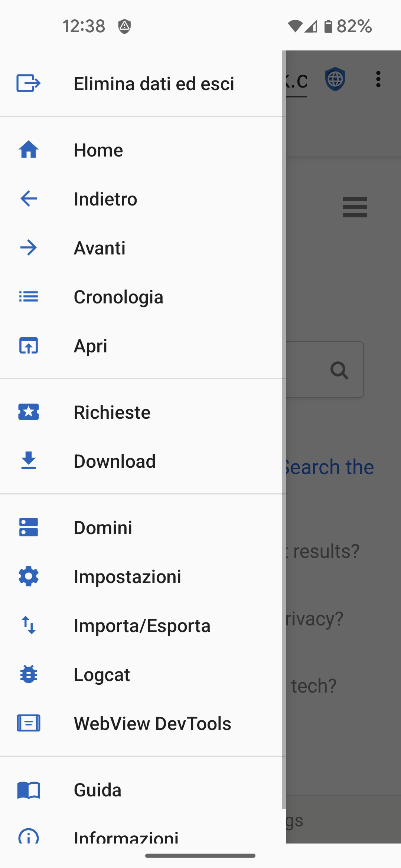Open the Impostazioni gear icon
Screen dimensions: 401x868
(x=28, y=576)
